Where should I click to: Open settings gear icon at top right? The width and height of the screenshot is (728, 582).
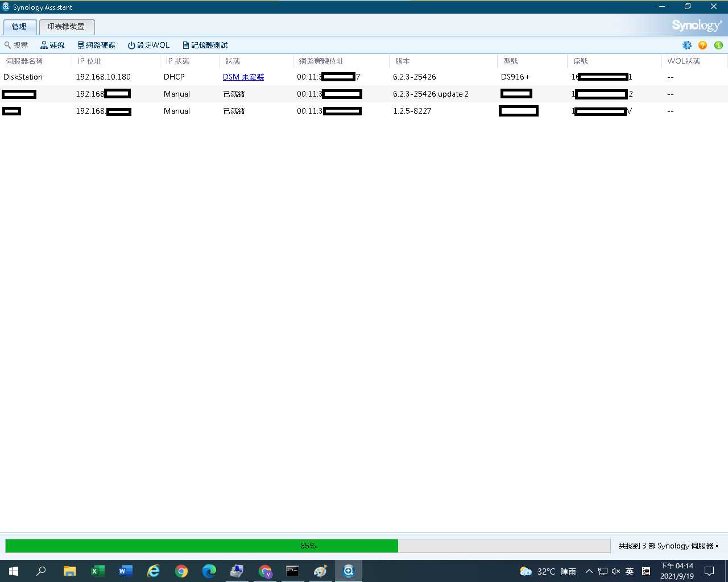coord(687,45)
